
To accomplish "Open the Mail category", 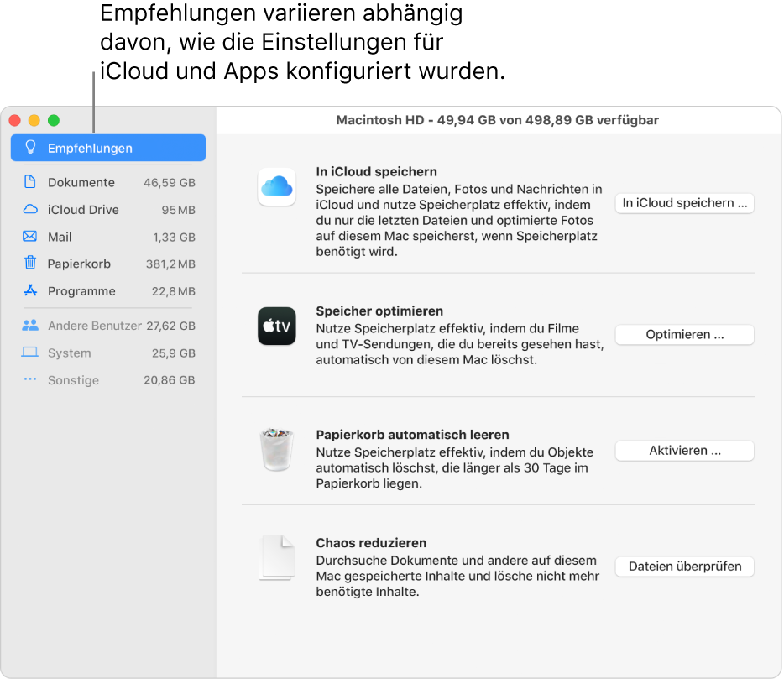I will click(108, 237).
